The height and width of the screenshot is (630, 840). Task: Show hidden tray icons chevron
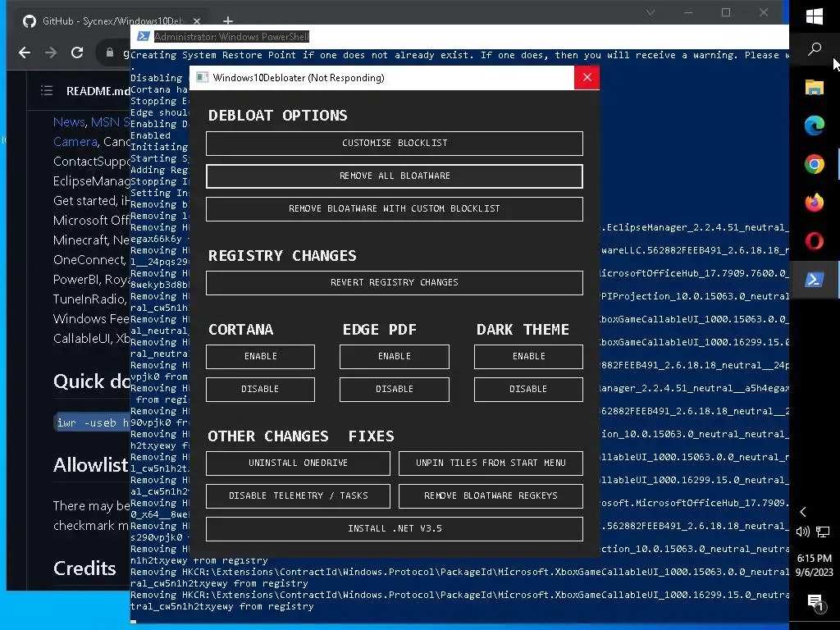(802, 512)
